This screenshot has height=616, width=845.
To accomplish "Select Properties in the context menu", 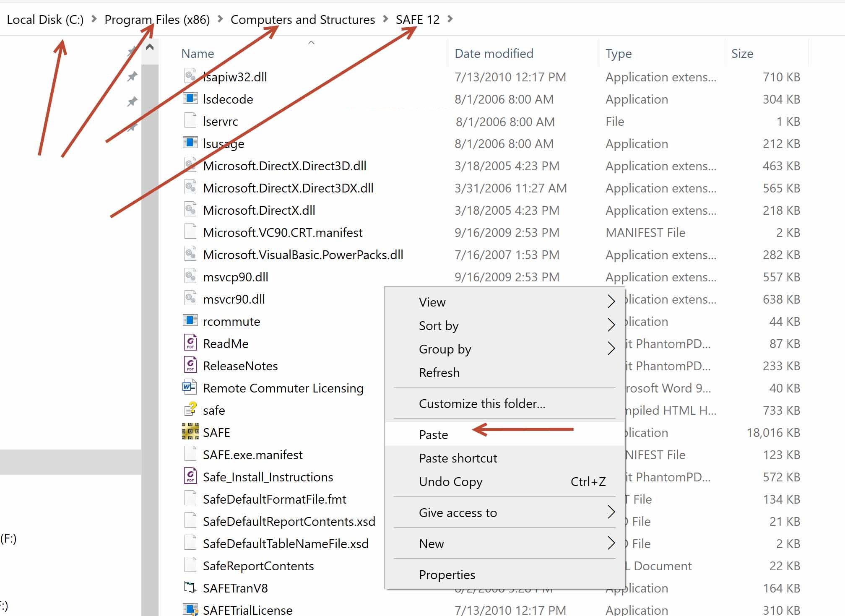I will click(447, 574).
